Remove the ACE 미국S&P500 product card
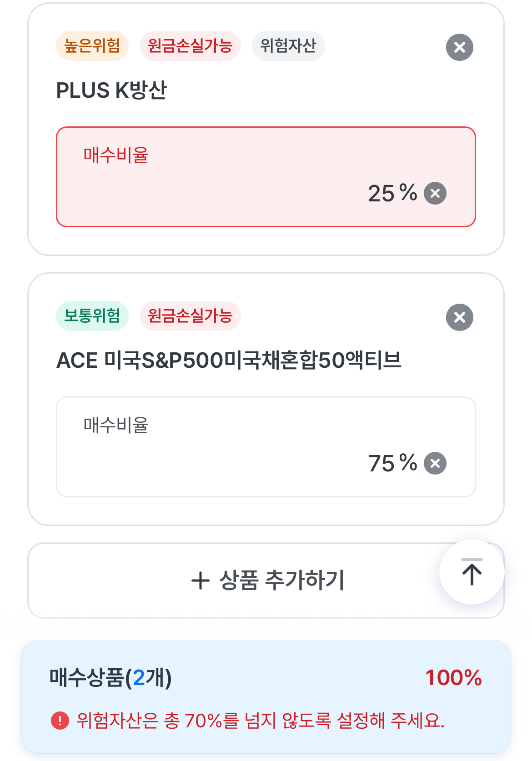 pos(459,317)
